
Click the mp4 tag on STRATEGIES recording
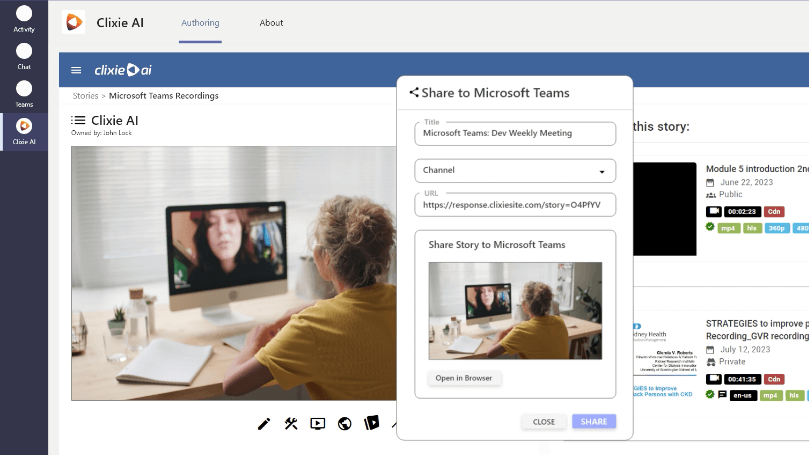click(x=770, y=396)
